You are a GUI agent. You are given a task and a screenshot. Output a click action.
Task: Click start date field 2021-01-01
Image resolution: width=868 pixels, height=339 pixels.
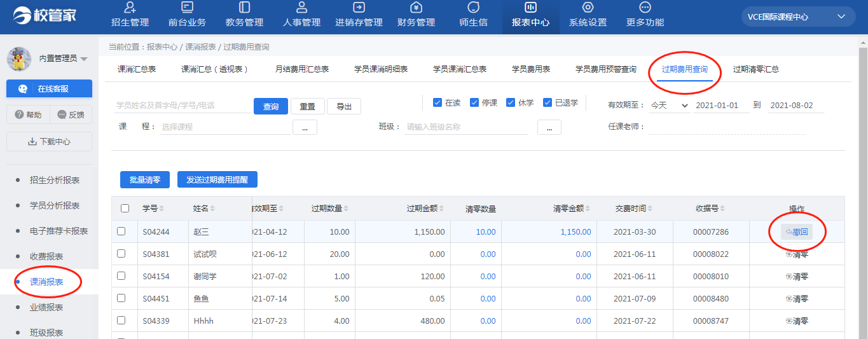click(x=721, y=105)
